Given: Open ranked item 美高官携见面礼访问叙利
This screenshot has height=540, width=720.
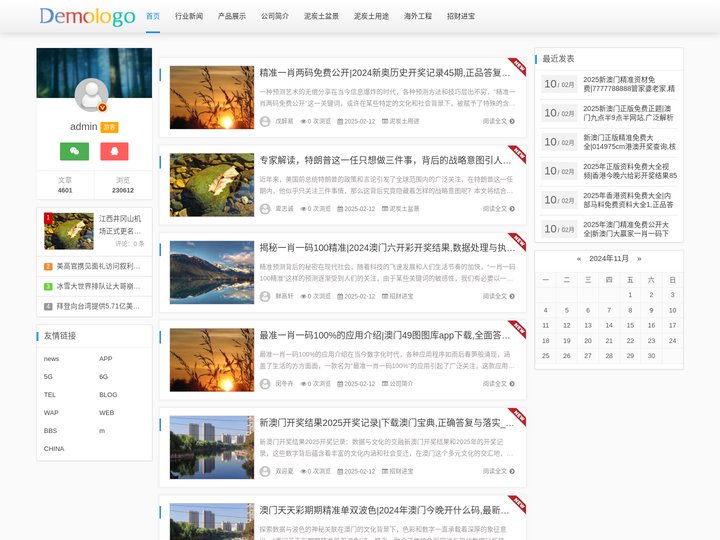Looking at the screenshot, I should click(x=98, y=266).
